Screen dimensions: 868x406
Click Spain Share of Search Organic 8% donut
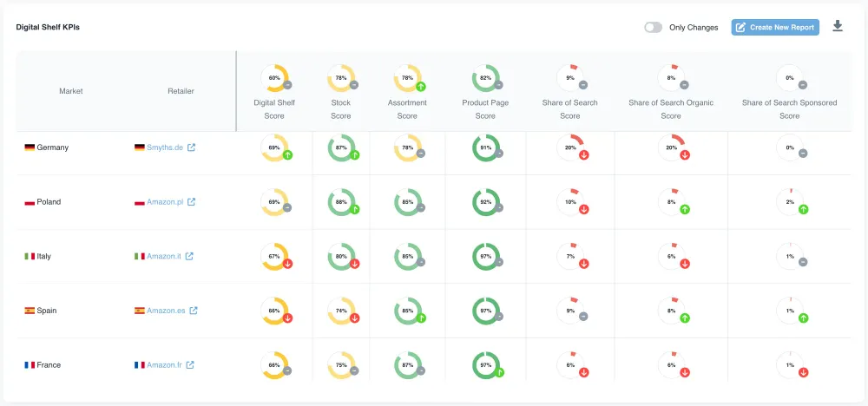[672, 311]
